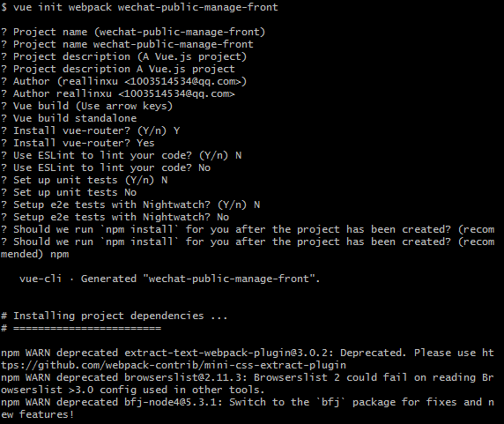
Task: Click the vue init webpack command line
Action: point(139,7)
